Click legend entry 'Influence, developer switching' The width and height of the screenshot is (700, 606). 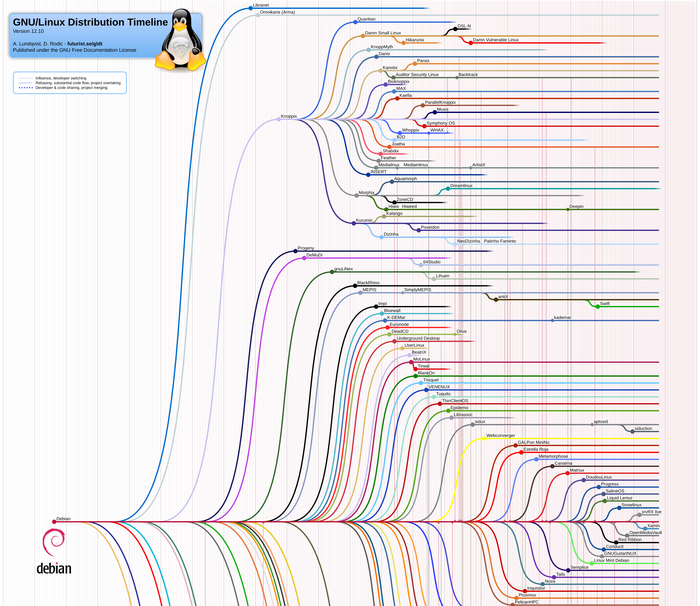(x=61, y=78)
